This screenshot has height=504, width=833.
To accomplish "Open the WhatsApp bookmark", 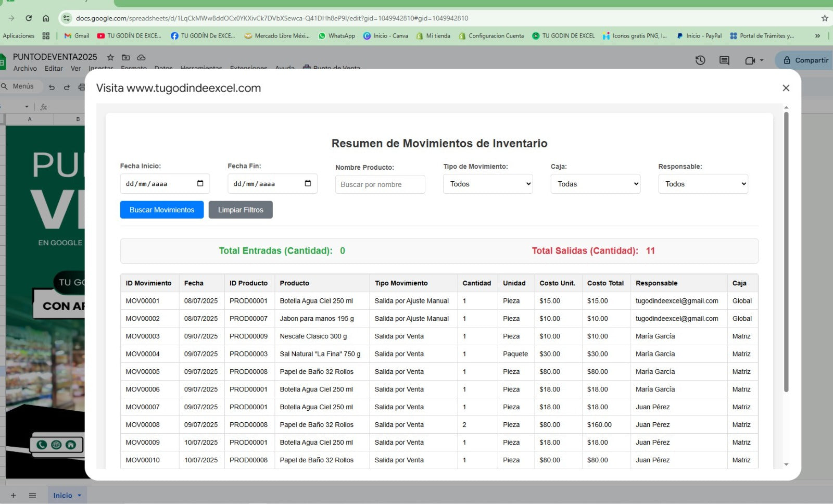I will [336, 36].
